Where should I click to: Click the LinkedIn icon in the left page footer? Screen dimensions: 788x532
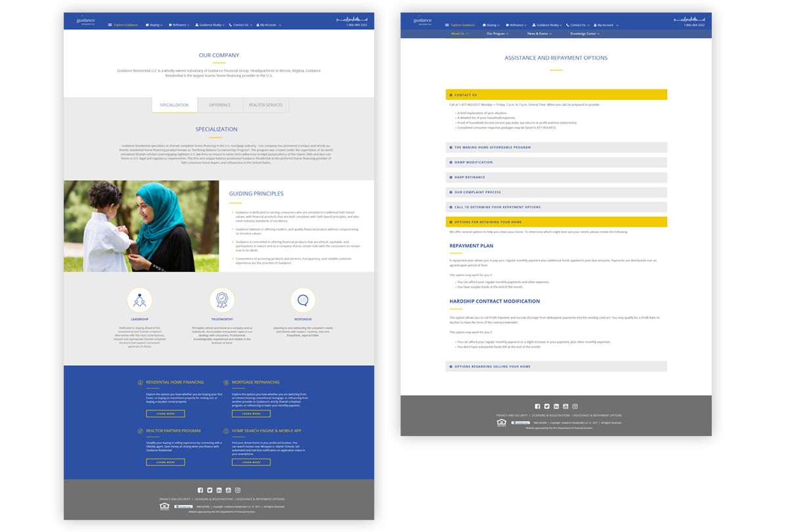tap(219, 490)
